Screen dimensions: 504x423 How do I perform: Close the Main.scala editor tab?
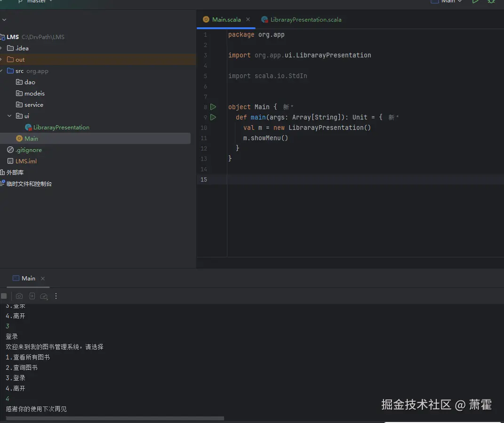click(x=248, y=19)
